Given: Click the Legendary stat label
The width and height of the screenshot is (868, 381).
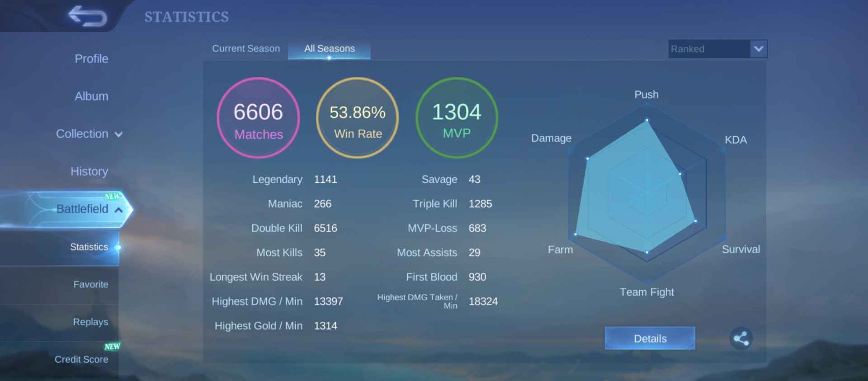Looking at the screenshot, I should (x=277, y=179).
